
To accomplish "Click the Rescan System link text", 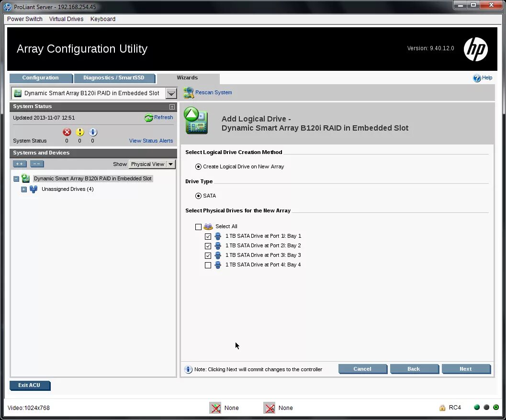I will click(214, 93).
